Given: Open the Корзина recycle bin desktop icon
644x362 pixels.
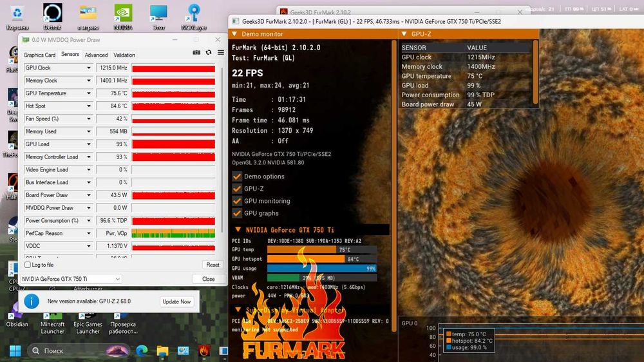Looking at the screenshot, I should coord(17,17).
